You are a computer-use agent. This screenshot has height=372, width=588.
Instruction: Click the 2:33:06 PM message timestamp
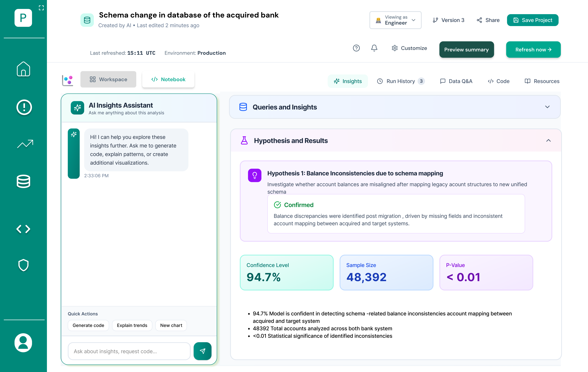(x=96, y=176)
